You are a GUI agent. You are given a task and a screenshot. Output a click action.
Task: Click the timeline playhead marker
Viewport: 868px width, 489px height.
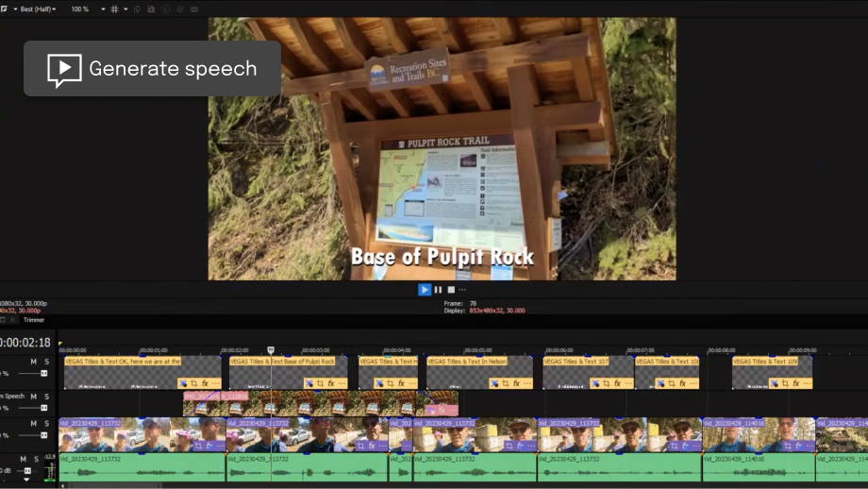[271, 350]
